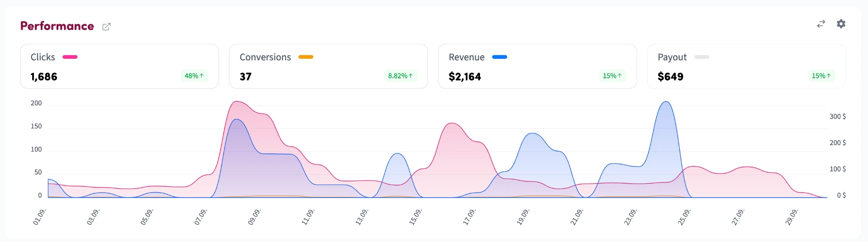This screenshot has height=242, width=868.
Task: Toggle the Conversions metric card
Action: 328,66
